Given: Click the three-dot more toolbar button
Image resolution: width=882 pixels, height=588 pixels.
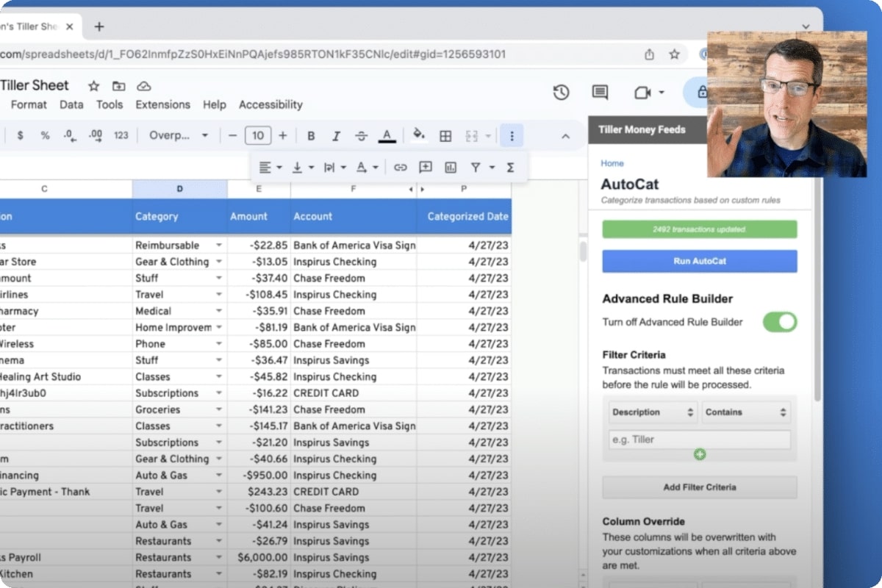Looking at the screenshot, I should pyautogui.click(x=512, y=136).
